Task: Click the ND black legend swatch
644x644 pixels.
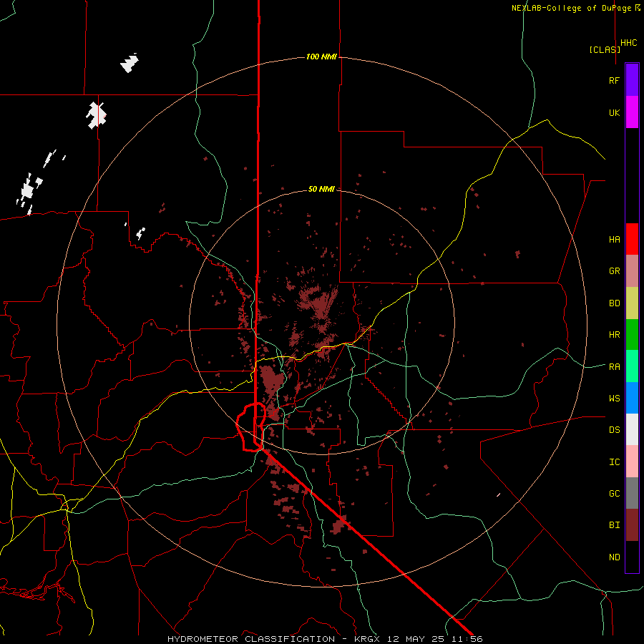Action: point(632,557)
